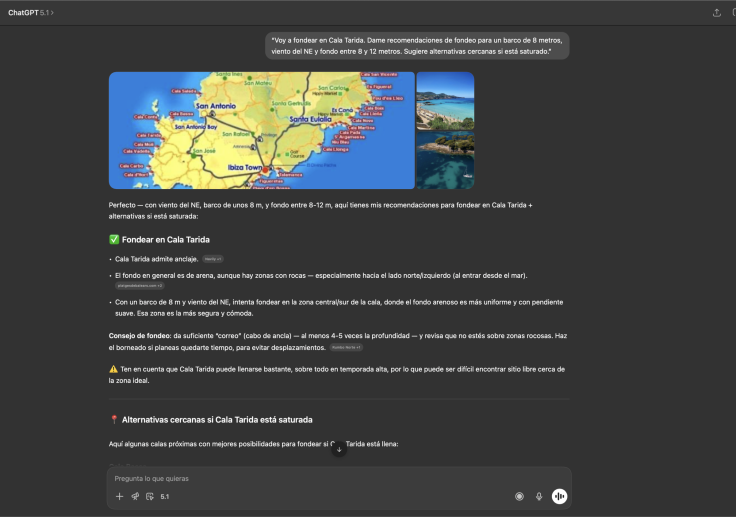Start microphone dictation
Viewport: 736px width, 517px height.
[539, 496]
